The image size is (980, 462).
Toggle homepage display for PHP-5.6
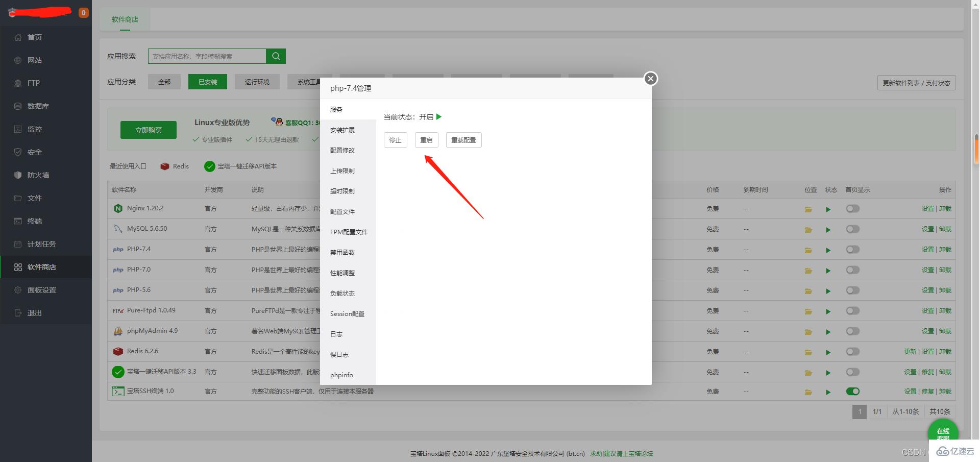point(852,290)
